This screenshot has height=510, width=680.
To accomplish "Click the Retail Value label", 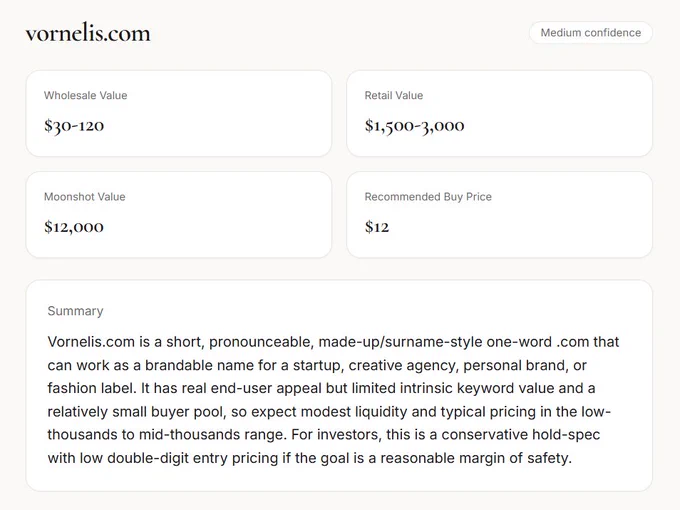I will 394,95.
